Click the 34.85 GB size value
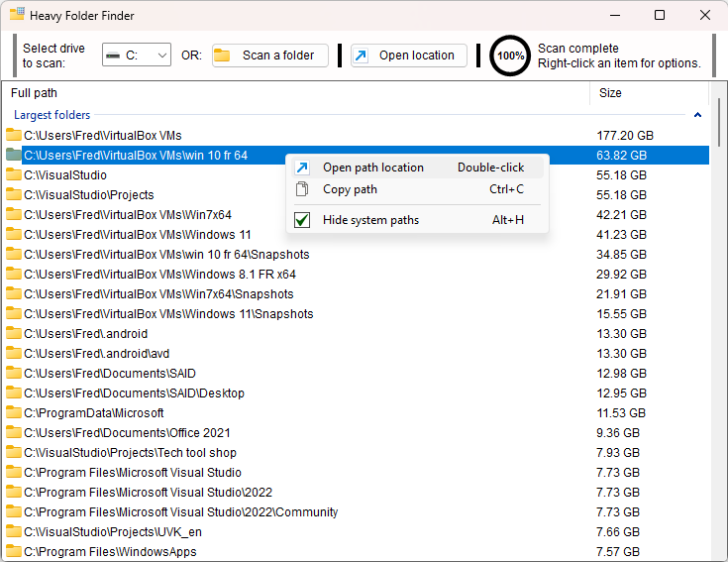Screen dimensions: 728x562 click(621, 254)
